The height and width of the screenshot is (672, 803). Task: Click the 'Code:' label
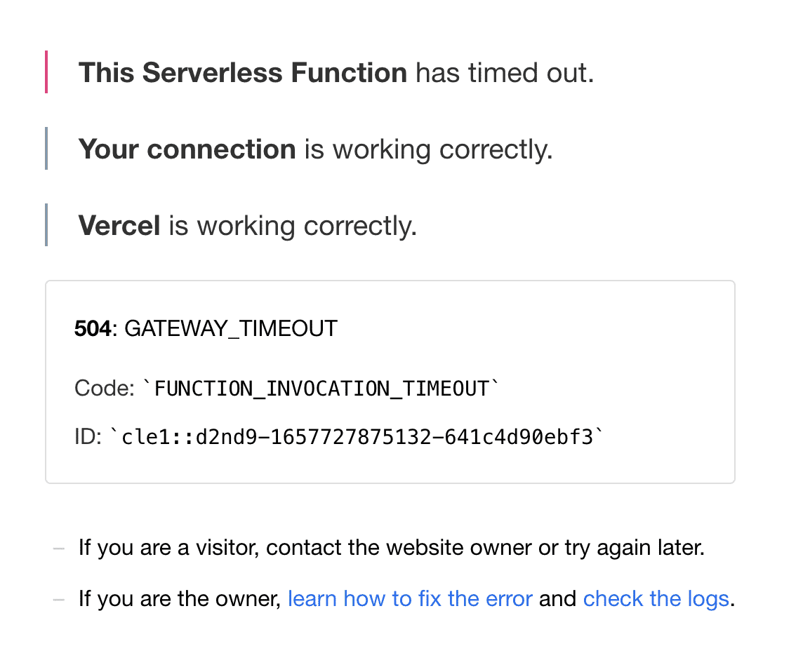click(105, 388)
